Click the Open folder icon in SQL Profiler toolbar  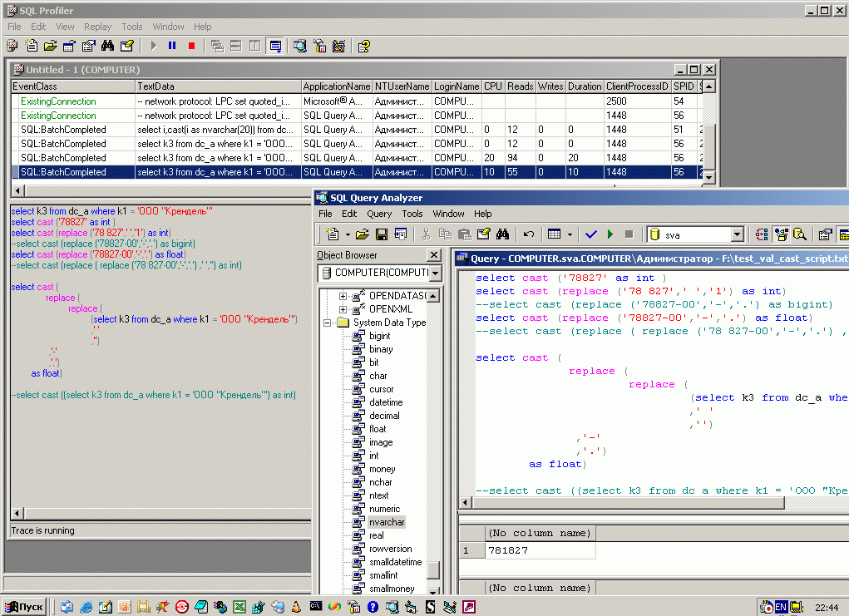tap(51, 46)
